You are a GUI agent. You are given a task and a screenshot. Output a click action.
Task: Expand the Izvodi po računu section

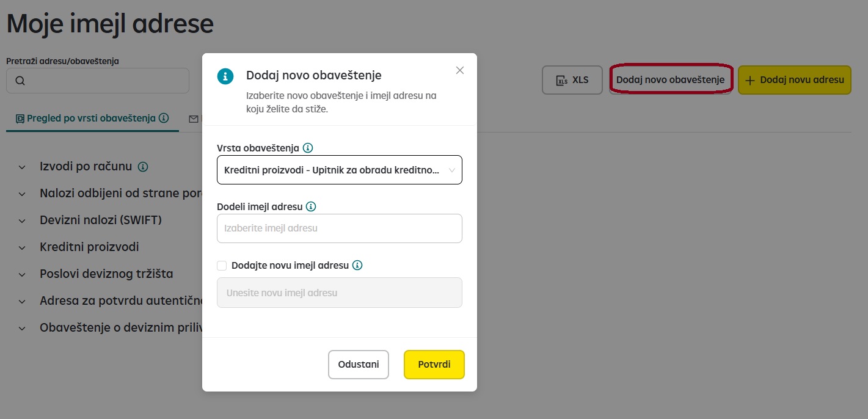(23, 167)
